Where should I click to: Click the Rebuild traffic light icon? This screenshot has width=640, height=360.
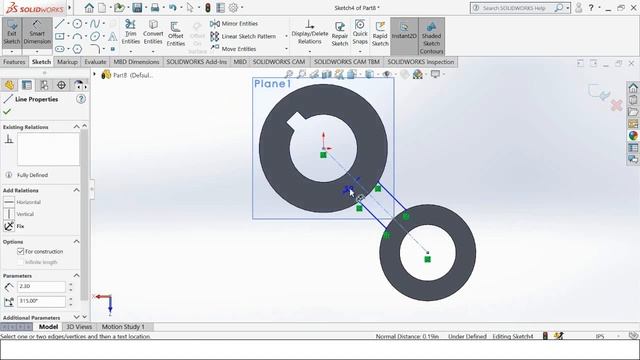tap(208, 8)
